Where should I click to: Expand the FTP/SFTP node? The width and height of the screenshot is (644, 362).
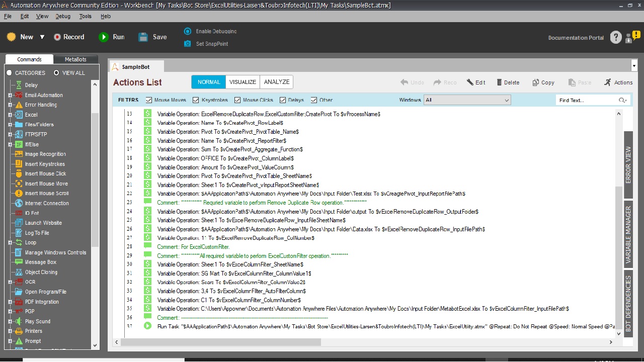(10, 134)
